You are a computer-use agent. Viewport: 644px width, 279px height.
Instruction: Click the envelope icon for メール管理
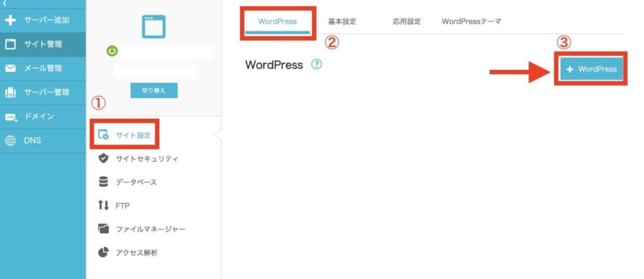(10, 68)
